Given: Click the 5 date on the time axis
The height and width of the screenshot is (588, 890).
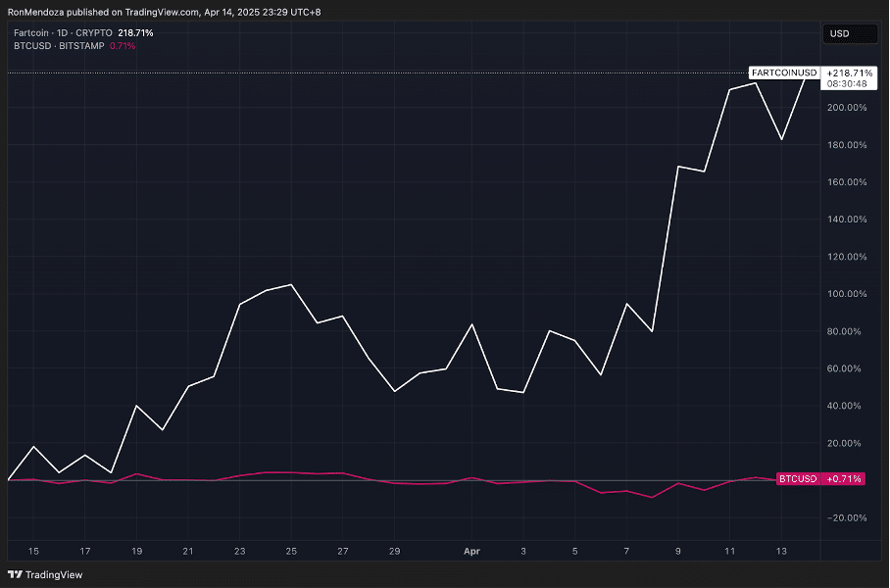Looking at the screenshot, I should [575, 551].
